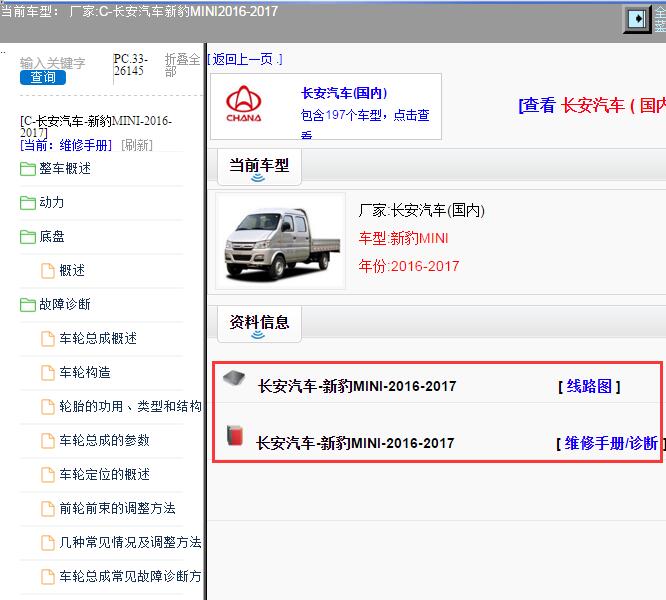Screen dimensions: 666x600
Task: Click the 返回上一页 link
Action: pyautogui.click(x=245, y=59)
